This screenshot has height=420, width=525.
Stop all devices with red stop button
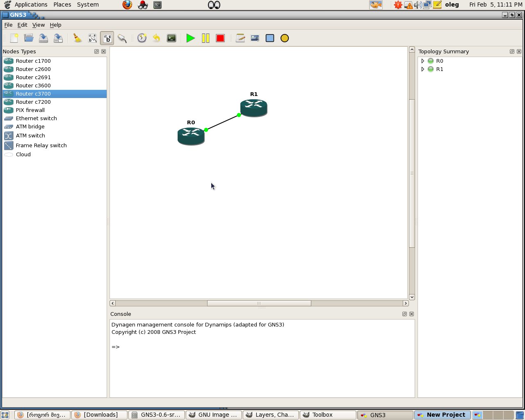click(220, 38)
